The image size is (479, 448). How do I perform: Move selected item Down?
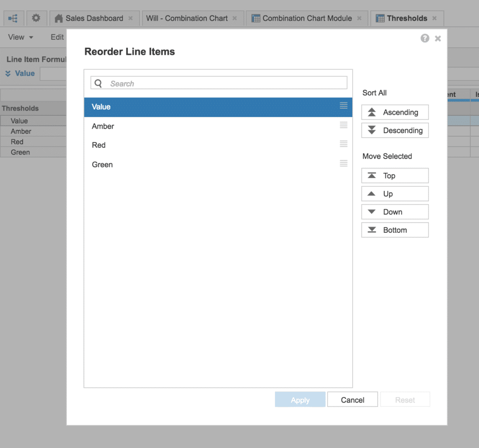click(x=395, y=212)
